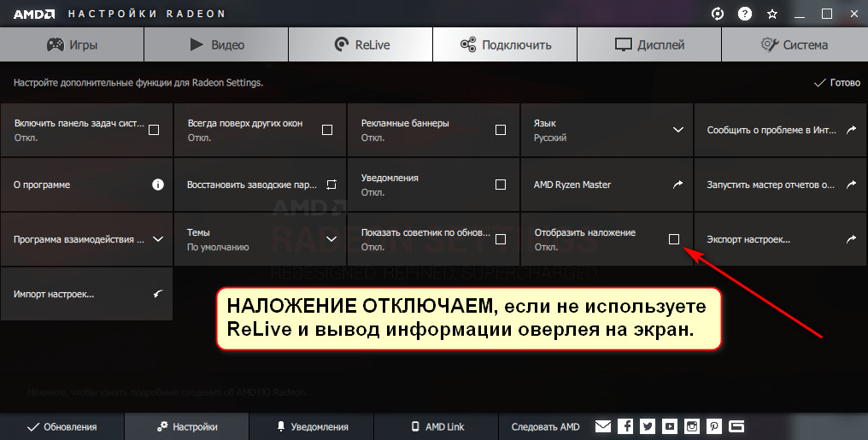Open the Подключить tab

tap(506, 44)
